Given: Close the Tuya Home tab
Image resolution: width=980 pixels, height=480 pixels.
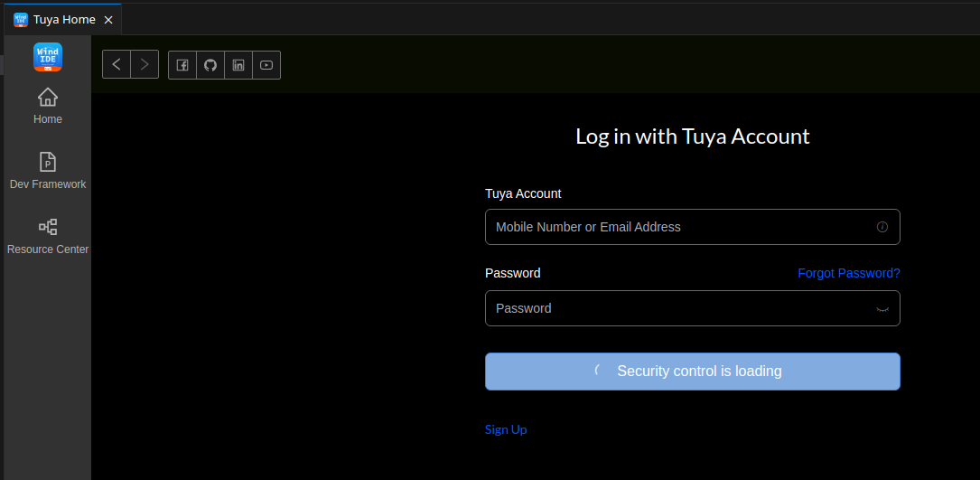Looking at the screenshot, I should pyautogui.click(x=108, y=20).
